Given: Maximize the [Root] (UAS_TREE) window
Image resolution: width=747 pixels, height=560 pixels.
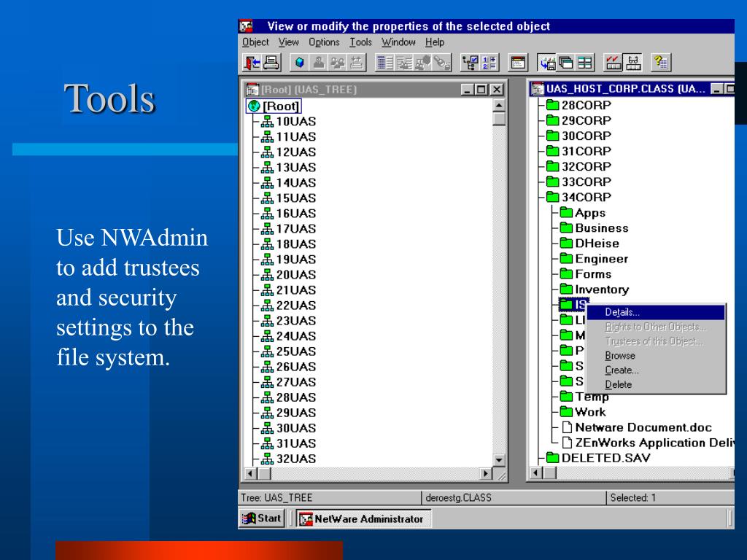Looking at the screenshot, I should pos(481,90).
